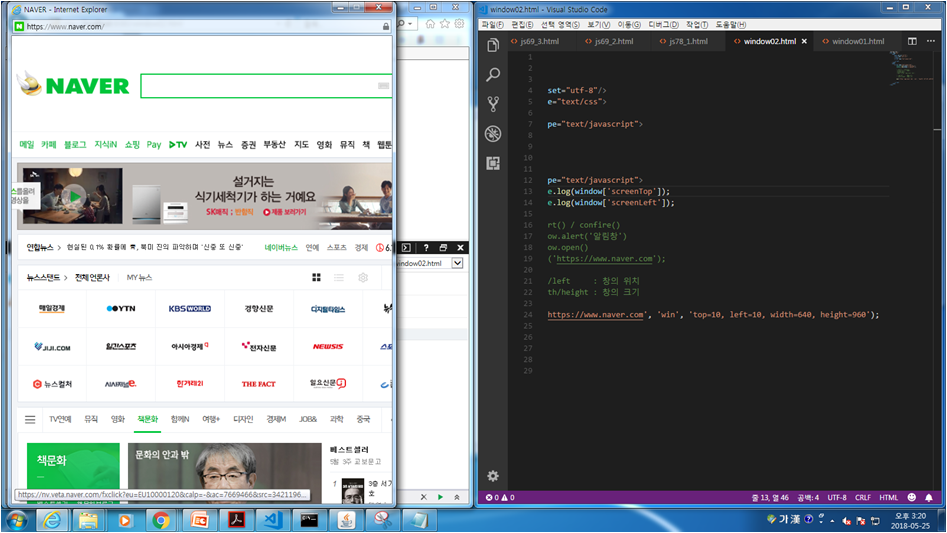Open the 도움말(H) menu in VS Code
The width and height of the screenshot is (947, 533).
[x=731, y=25]
